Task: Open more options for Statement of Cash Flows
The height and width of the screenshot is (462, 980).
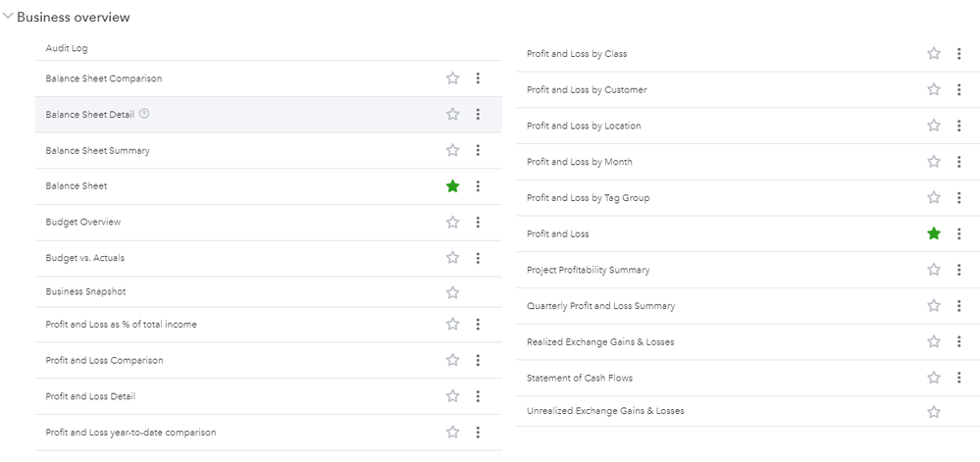Action: point(958,378)
